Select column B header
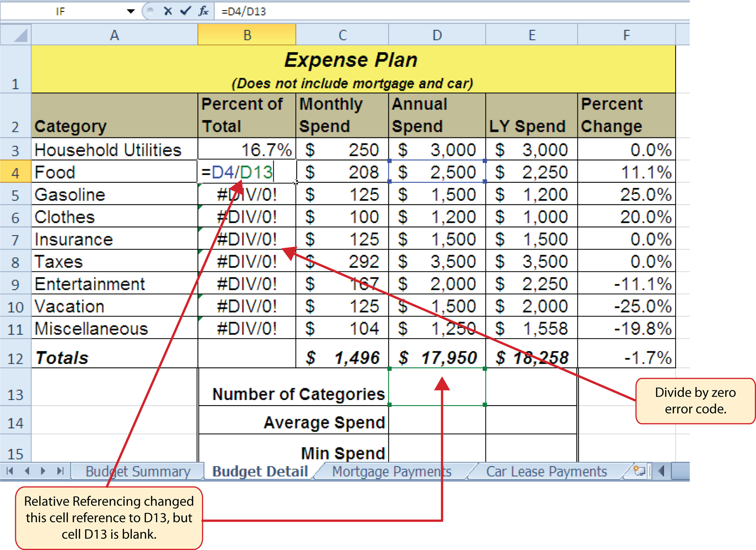This screenshot has width=756, height=550. click(247, 35)
